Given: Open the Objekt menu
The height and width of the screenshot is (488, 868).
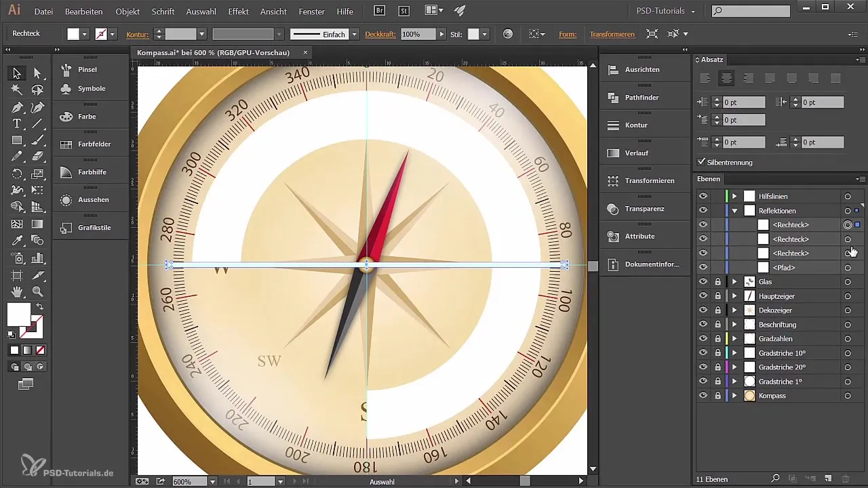Looking at the screenshot, I should [127, 12].
